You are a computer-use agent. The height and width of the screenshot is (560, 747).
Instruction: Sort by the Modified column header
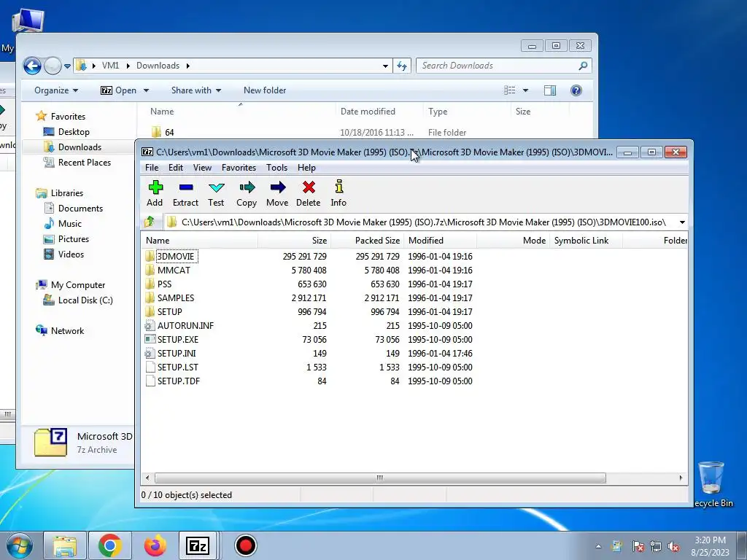440,241
